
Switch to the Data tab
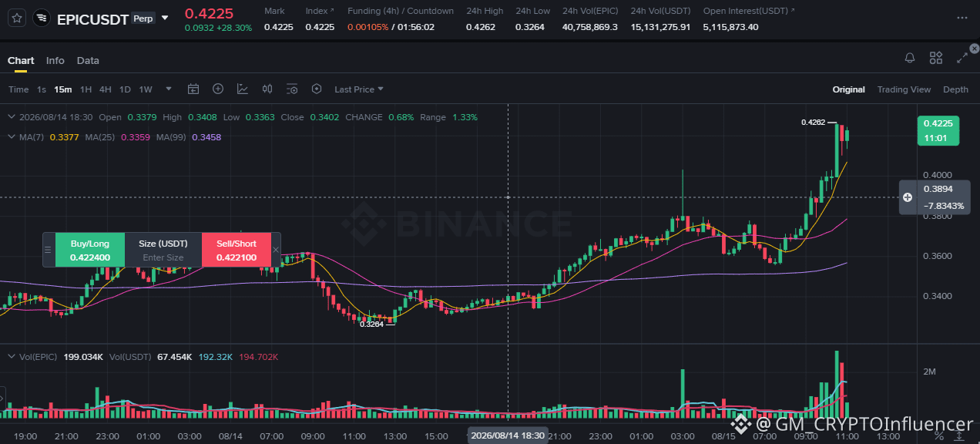88,60
